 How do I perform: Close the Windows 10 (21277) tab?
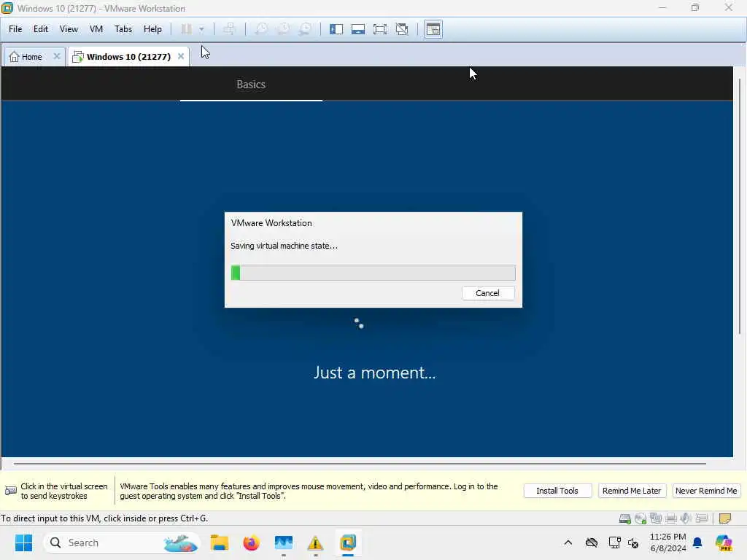[181, 56]
